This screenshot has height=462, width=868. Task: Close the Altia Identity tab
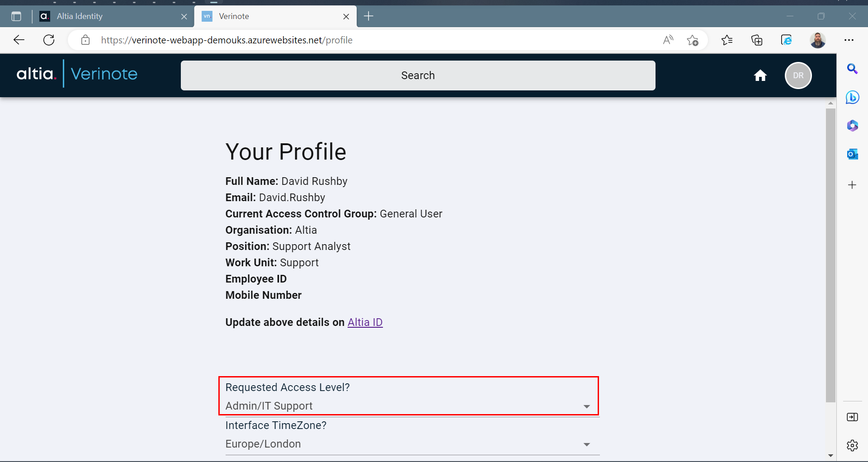[184, 16]
